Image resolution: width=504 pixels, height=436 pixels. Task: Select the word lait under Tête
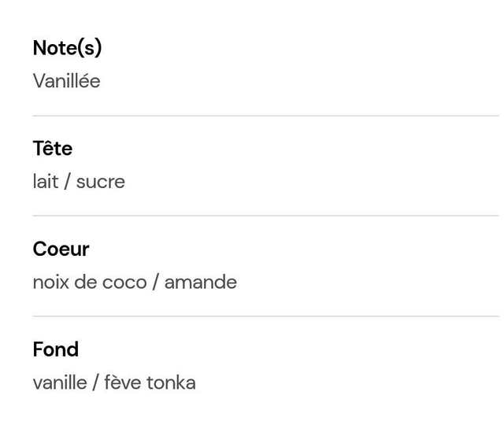tap(46, 182)
